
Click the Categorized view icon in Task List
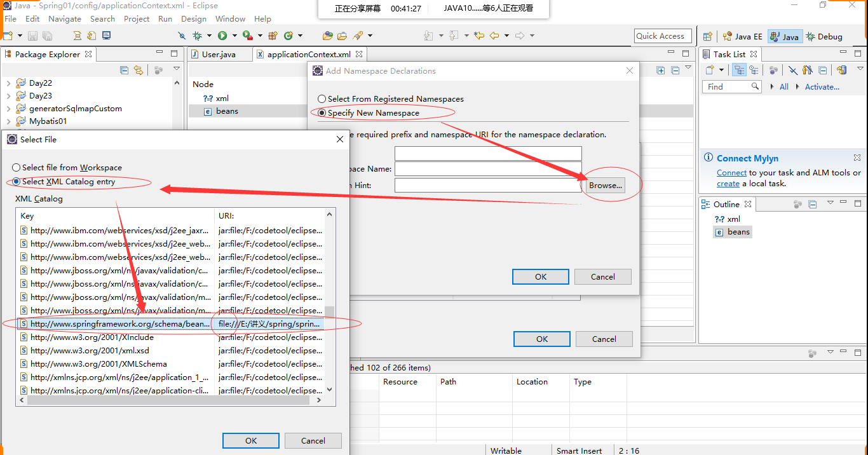click(x=739, y=71)
